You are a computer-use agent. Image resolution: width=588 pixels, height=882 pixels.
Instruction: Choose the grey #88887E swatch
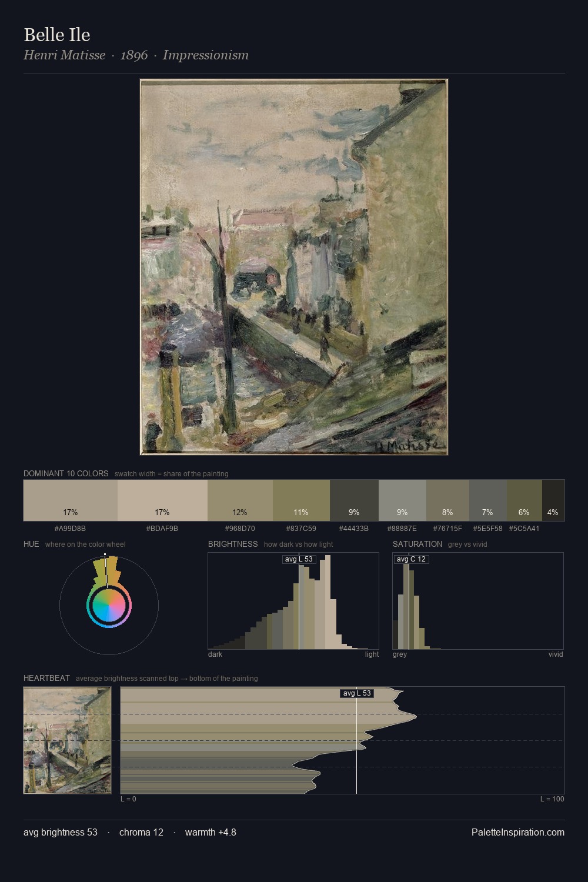coord(402,500)
